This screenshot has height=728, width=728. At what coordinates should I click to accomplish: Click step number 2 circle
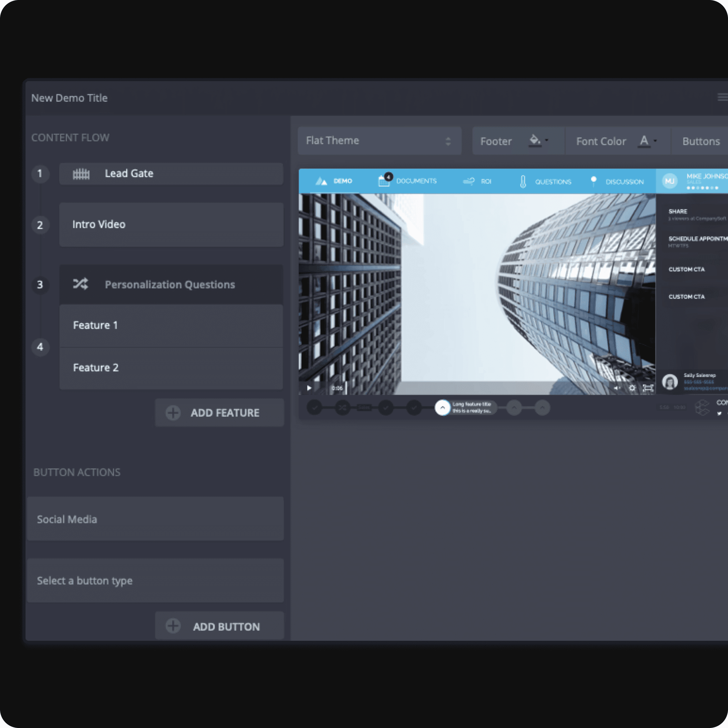(40, 225)
